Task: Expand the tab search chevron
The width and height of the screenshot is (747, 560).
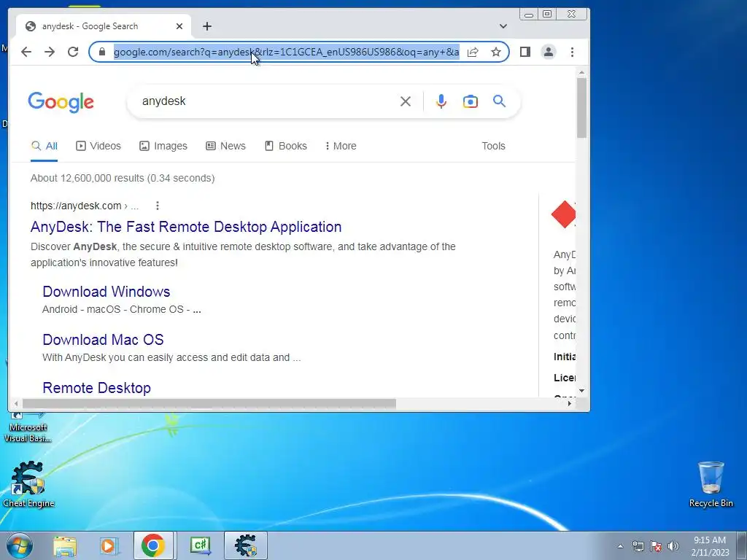Action: [503, 26]
